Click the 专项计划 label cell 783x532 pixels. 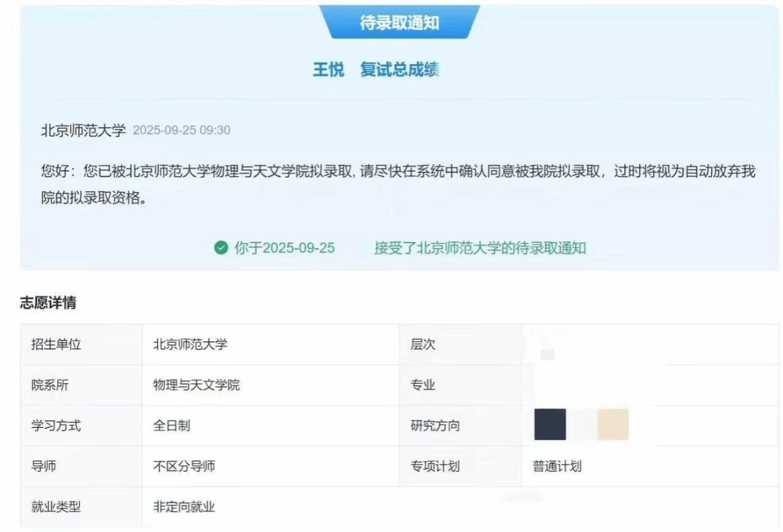point(435,466)
